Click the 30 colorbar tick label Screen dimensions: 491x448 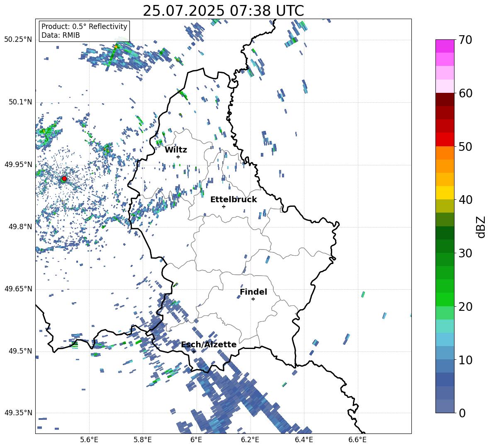465,253
